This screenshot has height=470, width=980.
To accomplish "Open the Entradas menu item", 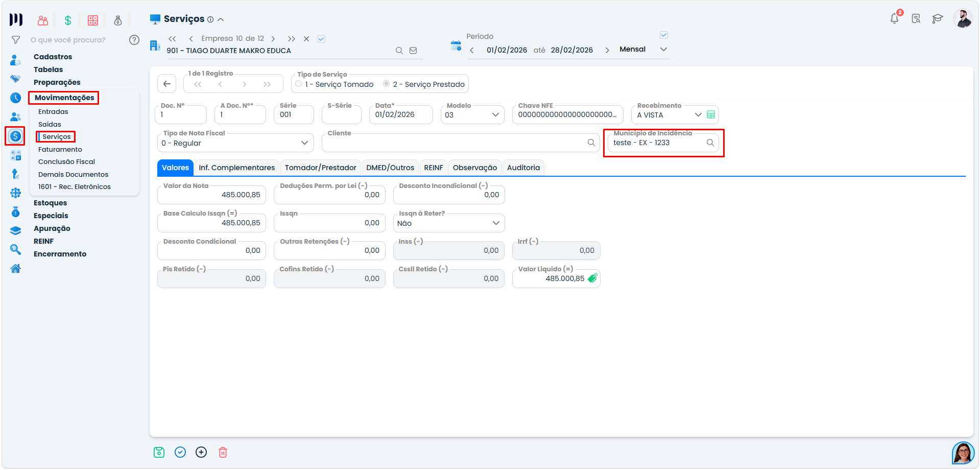I will [53, 111].
